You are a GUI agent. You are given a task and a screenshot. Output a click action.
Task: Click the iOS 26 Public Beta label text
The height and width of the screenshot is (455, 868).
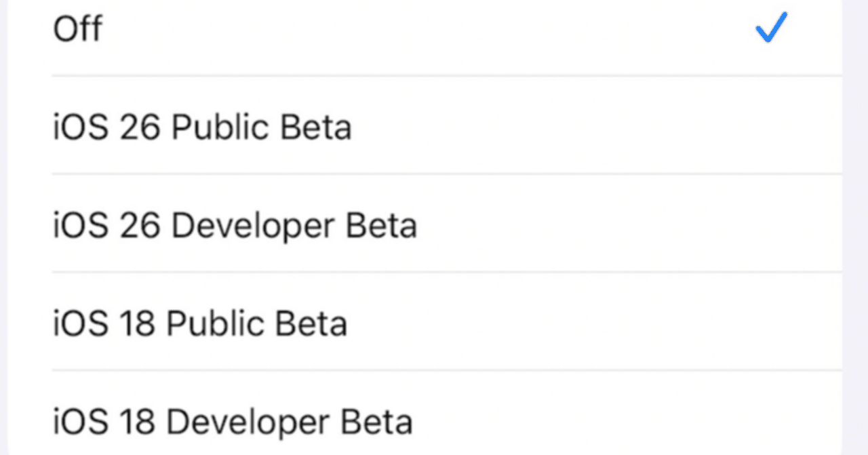click(x=201, y=126)
